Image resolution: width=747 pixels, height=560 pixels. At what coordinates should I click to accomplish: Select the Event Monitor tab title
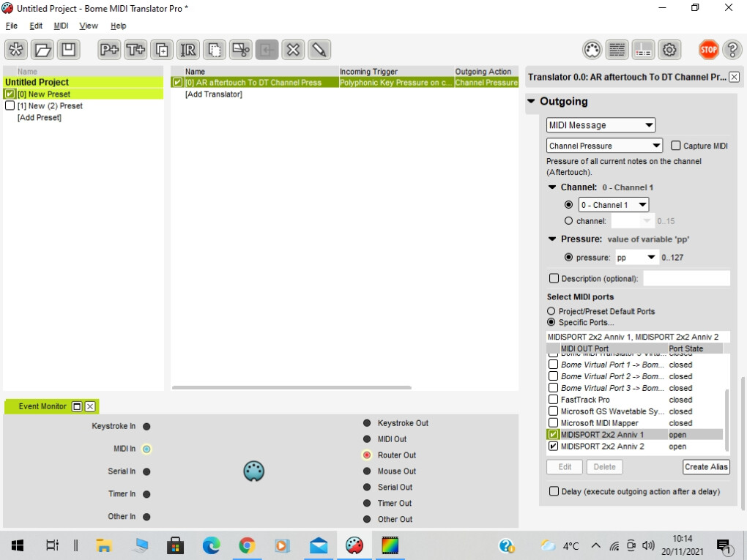coord(42,406)
